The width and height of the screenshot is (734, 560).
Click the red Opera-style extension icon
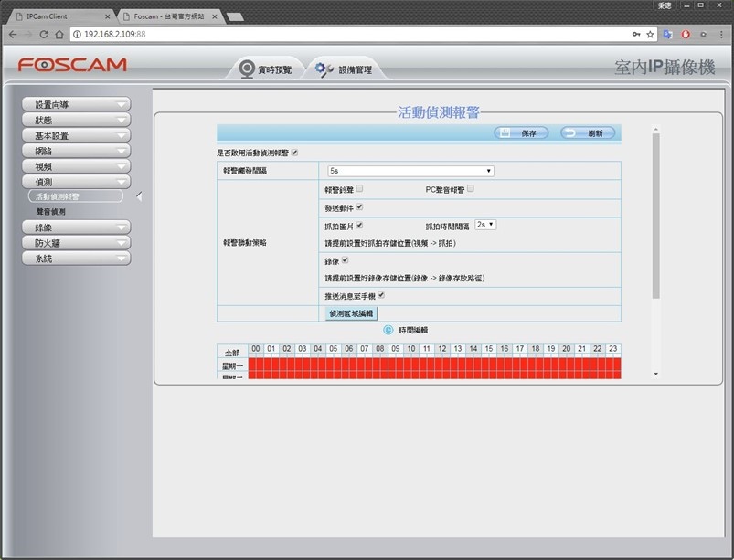pos(686,34)
